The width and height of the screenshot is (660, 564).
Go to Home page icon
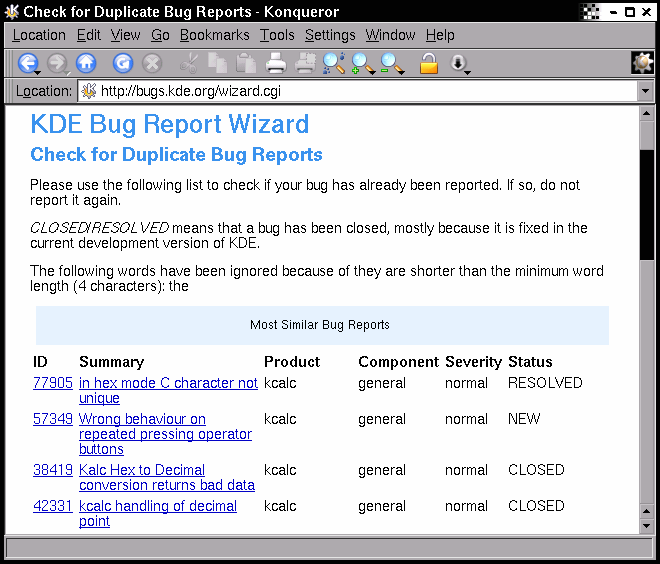tap(86, 64)
